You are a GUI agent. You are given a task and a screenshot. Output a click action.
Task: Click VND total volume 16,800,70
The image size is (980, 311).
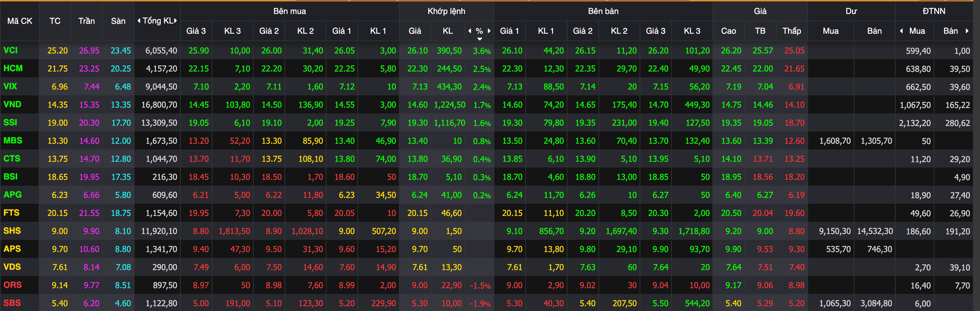[159, 105]
